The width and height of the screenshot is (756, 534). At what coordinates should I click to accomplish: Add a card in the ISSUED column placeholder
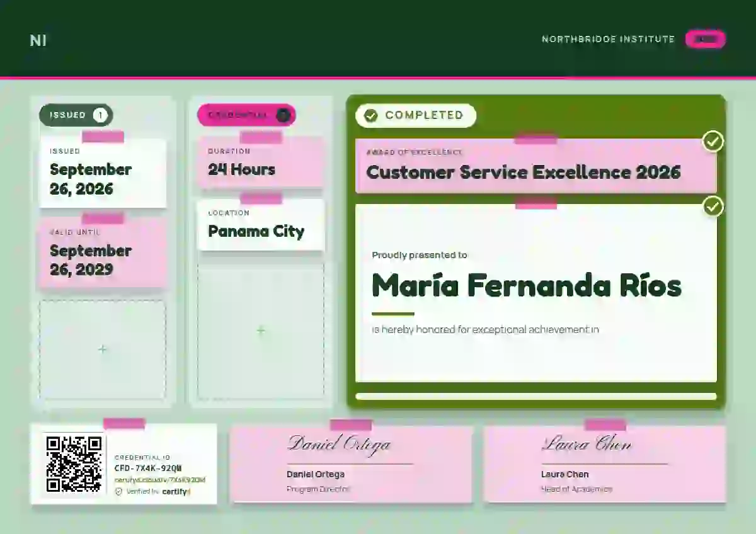pyautogui.click(x=103, y=349)
